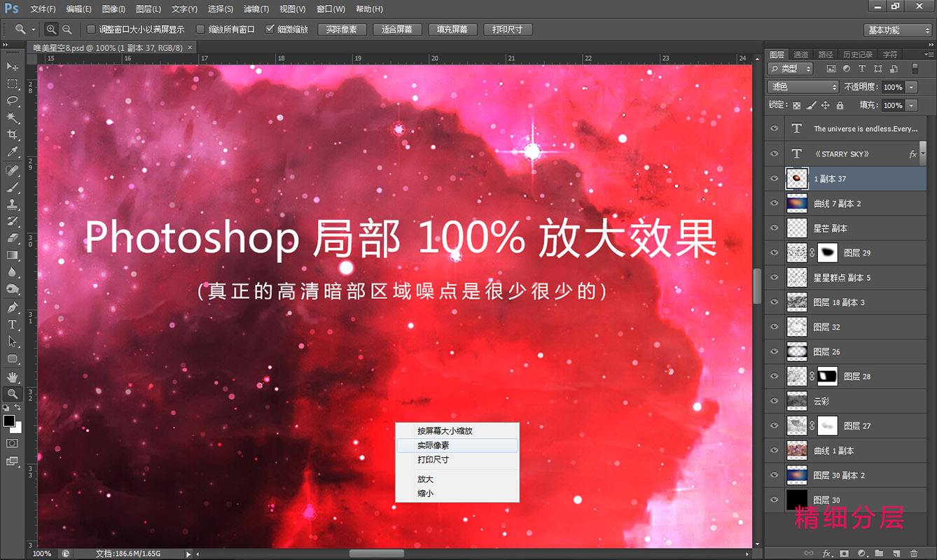Select the History Brush tool
This screenshot has width=937, height=560.
point(13,221)
